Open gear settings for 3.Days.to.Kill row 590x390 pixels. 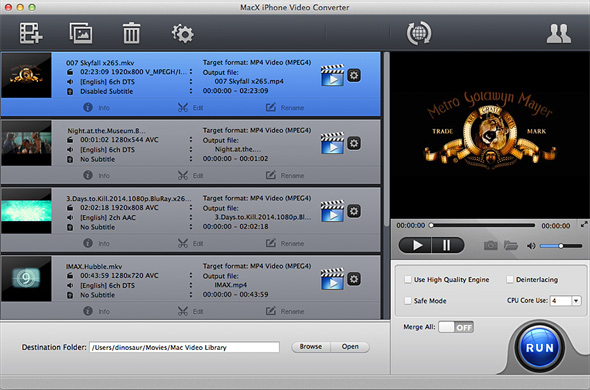point(354,211)
